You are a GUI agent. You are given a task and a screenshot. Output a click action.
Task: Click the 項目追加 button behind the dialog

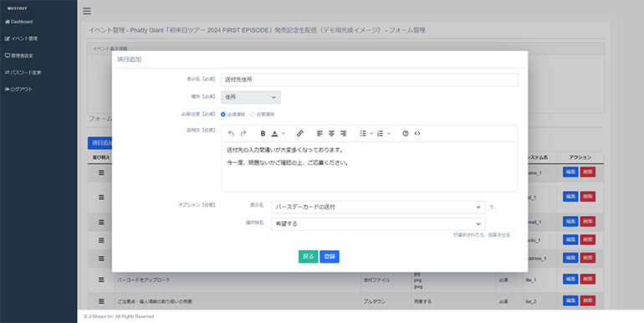point(100,143)
